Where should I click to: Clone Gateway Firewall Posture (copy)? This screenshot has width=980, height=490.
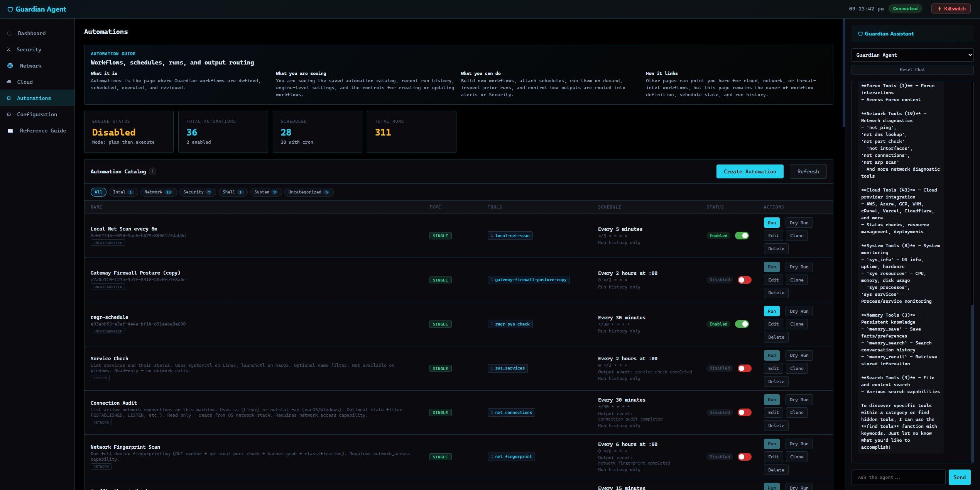[797, 280]
